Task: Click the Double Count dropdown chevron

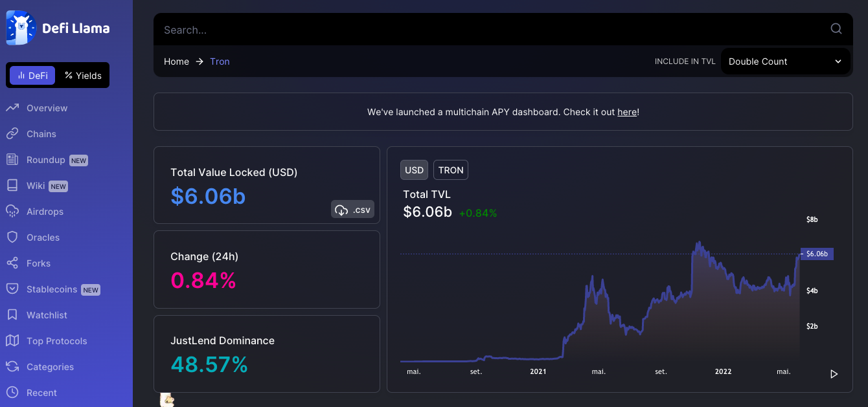Action: (838, 61)
